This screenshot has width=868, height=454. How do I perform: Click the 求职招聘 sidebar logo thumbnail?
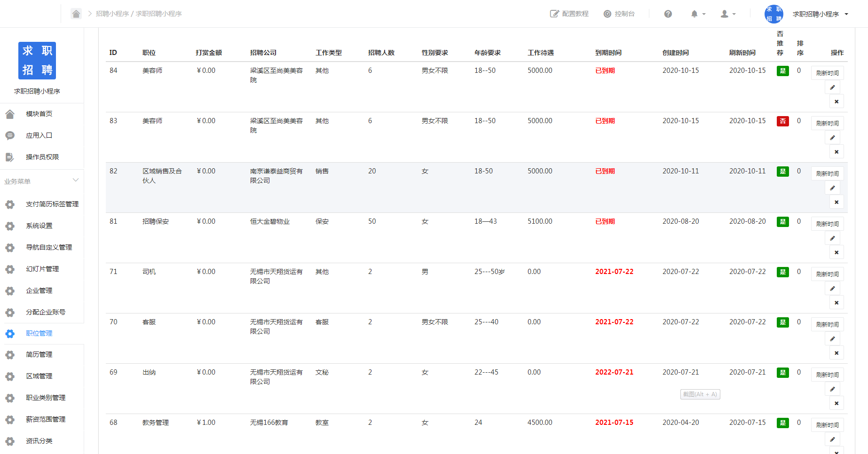pos(37,61)
